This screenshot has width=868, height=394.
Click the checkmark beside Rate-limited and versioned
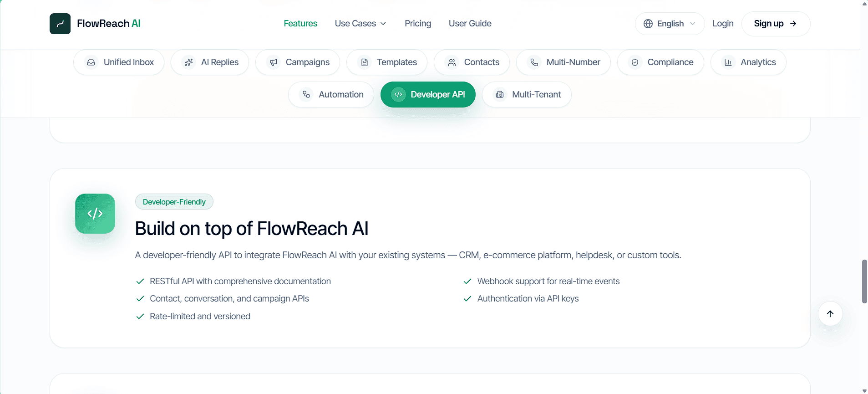tap(140, 317)
